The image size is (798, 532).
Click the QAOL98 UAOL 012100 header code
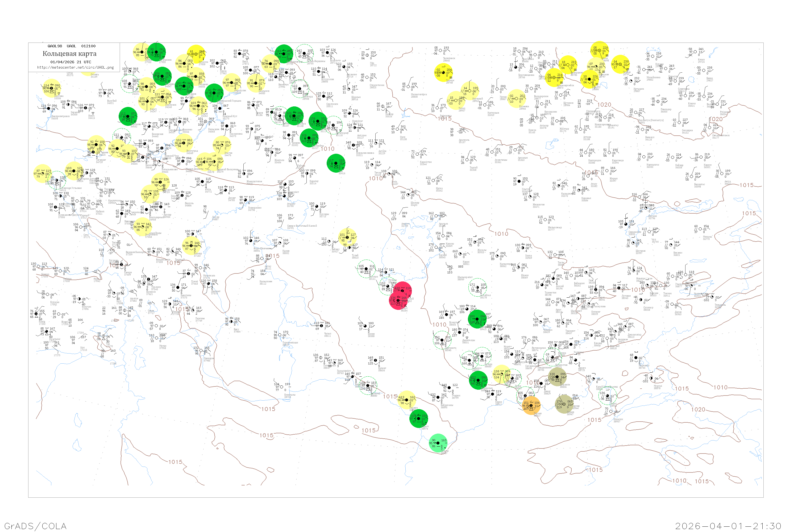72,46
